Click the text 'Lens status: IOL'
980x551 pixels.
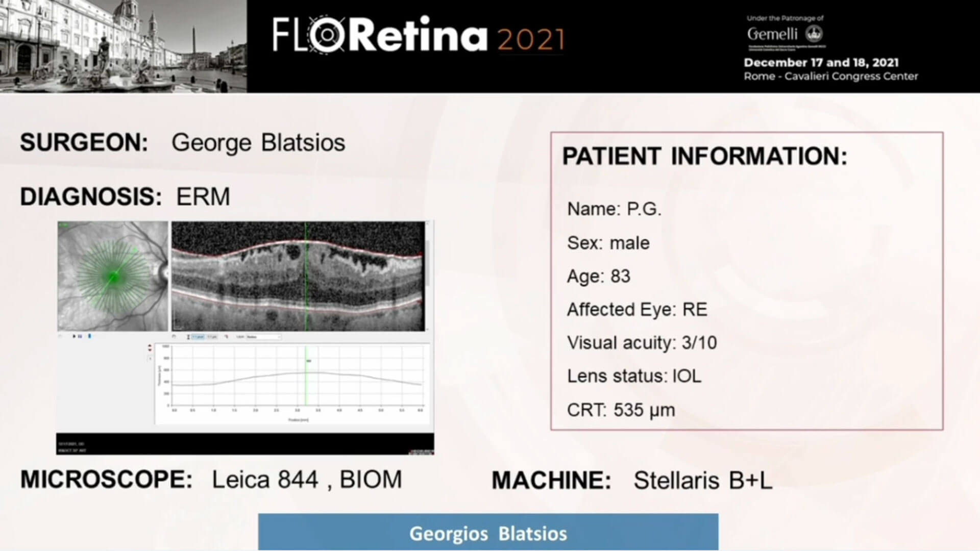click(x=634, y=377)
